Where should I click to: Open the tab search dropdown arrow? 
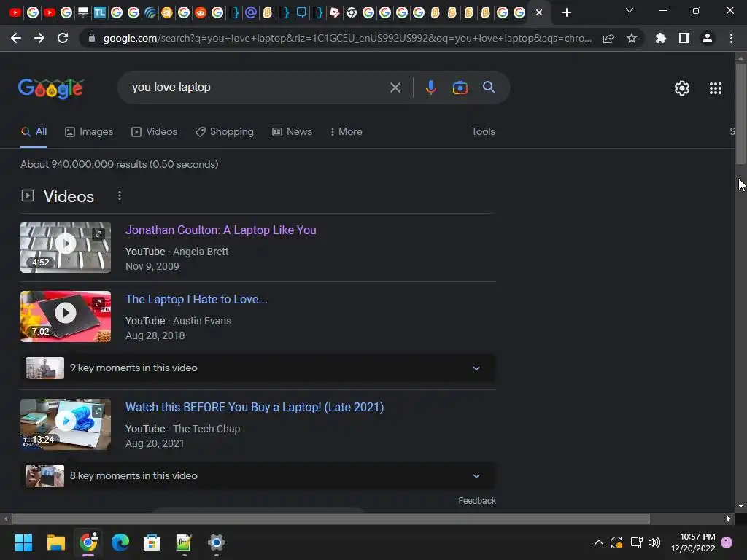click(629, 10)
